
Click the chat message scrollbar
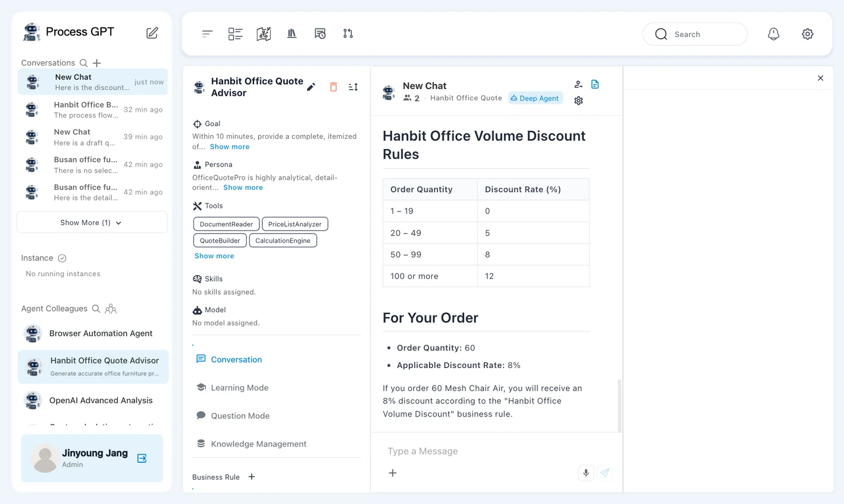coord(619,405)
